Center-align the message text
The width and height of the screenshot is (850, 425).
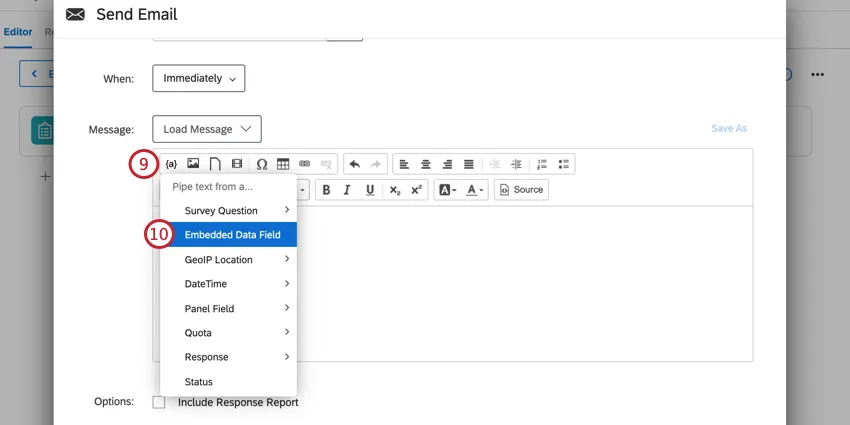pos(425,164)
